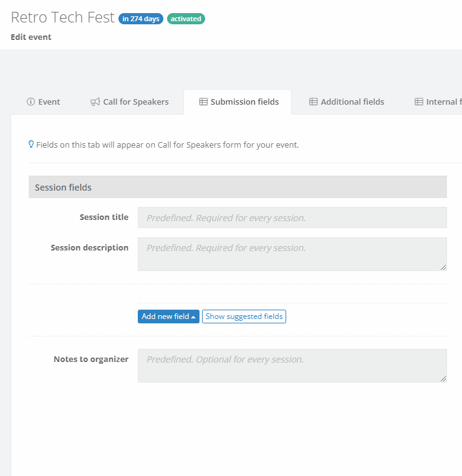Open the Add new field dropdown
The image size is (462, 476).
(x=168, y=317)
